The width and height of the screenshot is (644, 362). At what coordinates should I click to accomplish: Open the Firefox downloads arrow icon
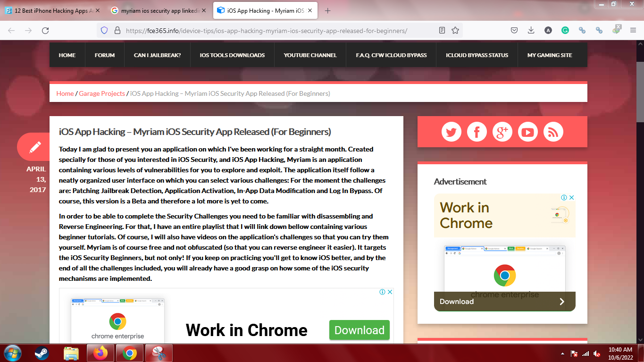(x=531, y=30)
